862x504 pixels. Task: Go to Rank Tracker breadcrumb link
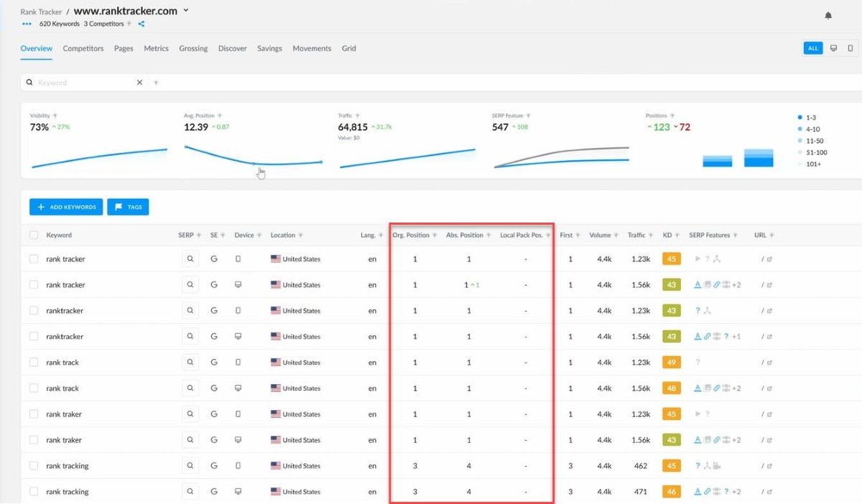click(x=41, y=11)
